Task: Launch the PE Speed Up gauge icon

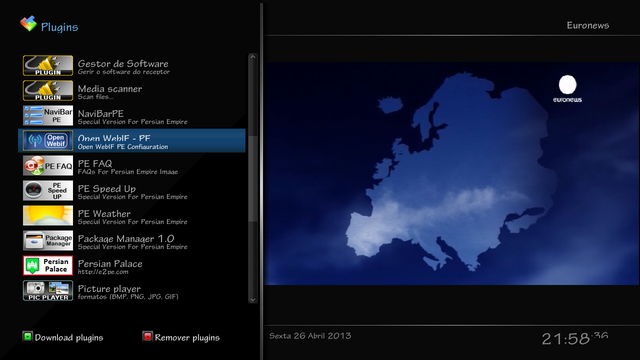Action: click(48, 191)
